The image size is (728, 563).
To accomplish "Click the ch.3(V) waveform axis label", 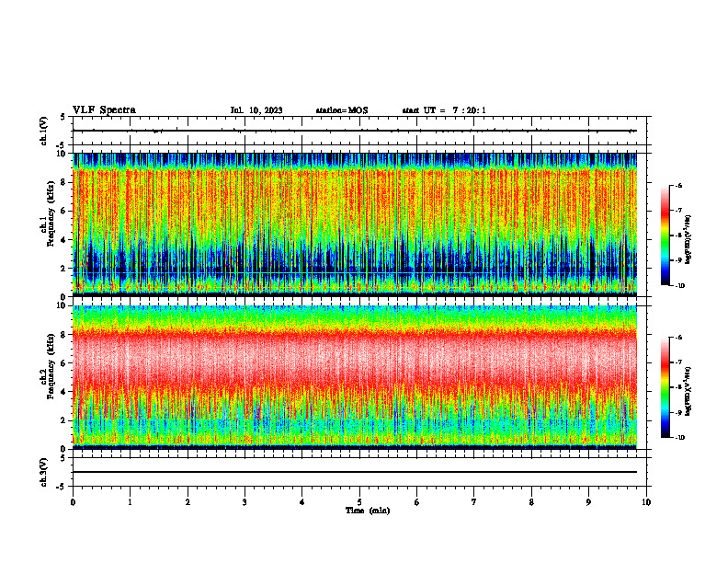I will pyautogui.click(x=44, y=472).
